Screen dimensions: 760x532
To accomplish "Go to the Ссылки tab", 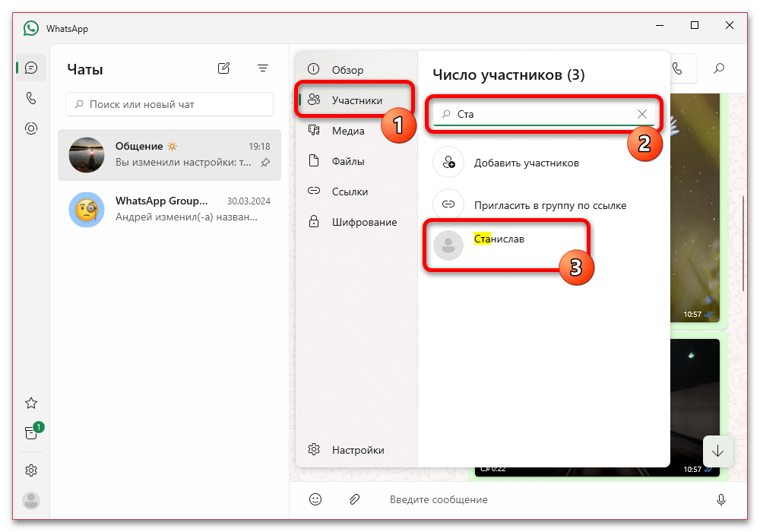I will pyautogui.click(x=356, y=192).
